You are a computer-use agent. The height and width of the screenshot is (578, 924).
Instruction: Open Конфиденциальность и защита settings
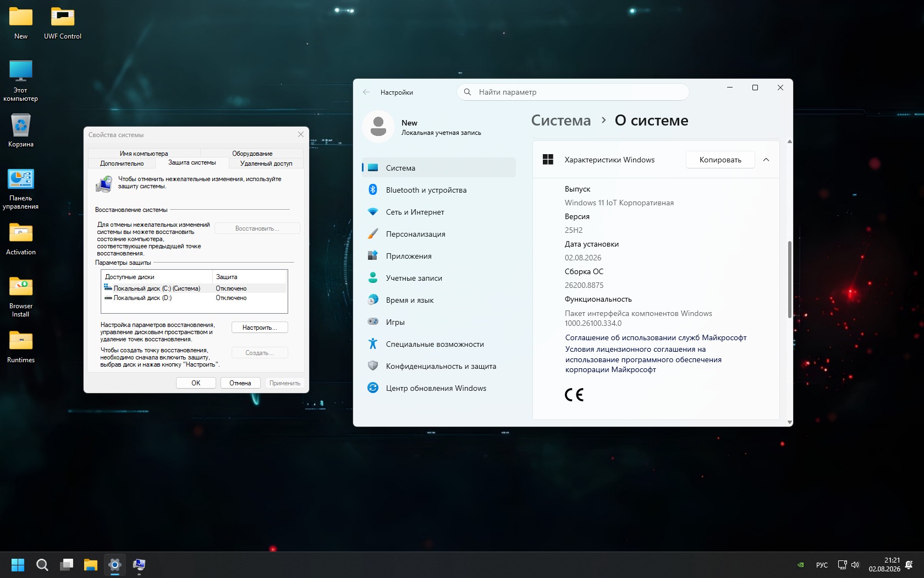coord(439,366)
